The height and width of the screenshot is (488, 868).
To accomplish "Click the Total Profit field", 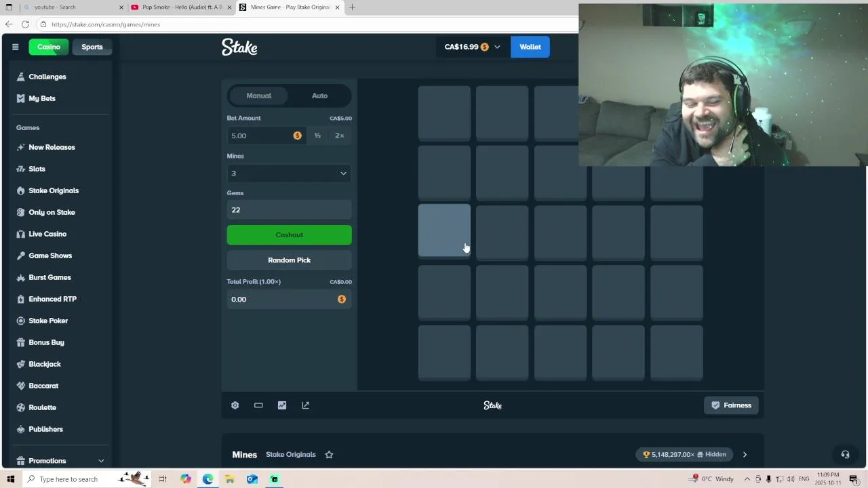I will click(289, 299).
